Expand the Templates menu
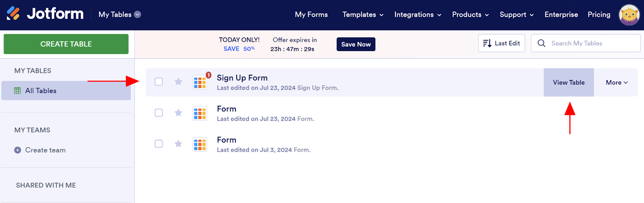Viewport: 644px width, 203px height. [x=363, y=14]
